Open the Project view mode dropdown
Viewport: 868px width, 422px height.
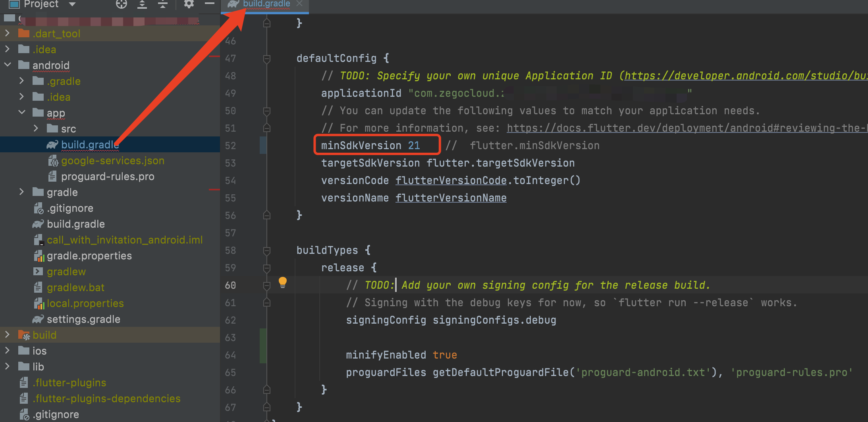coord(72,5)
